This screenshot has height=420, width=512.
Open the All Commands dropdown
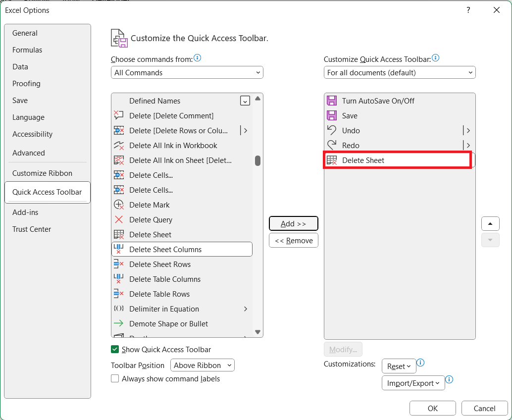tap(187, 72)
